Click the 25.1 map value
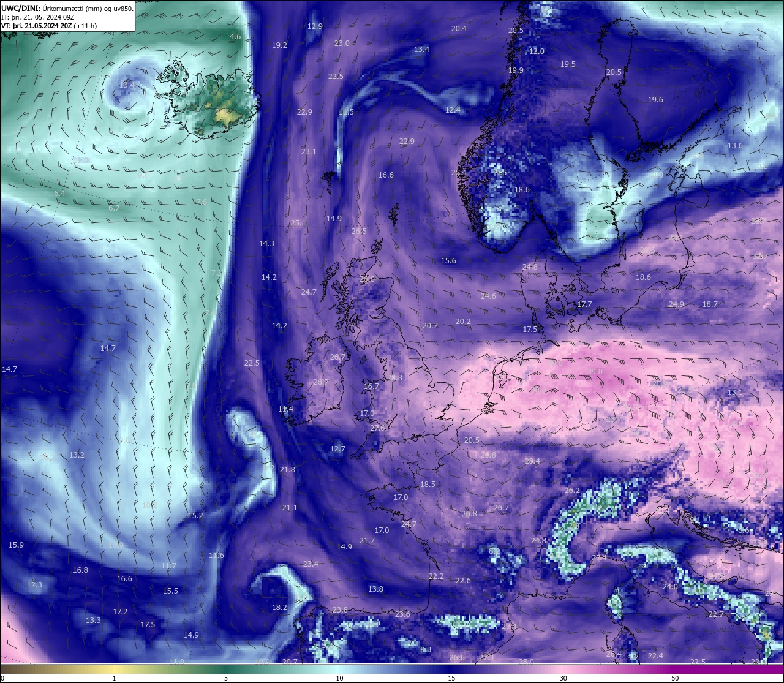The height and width of the screenshot is (683, 784). click(x=298, y=223)
